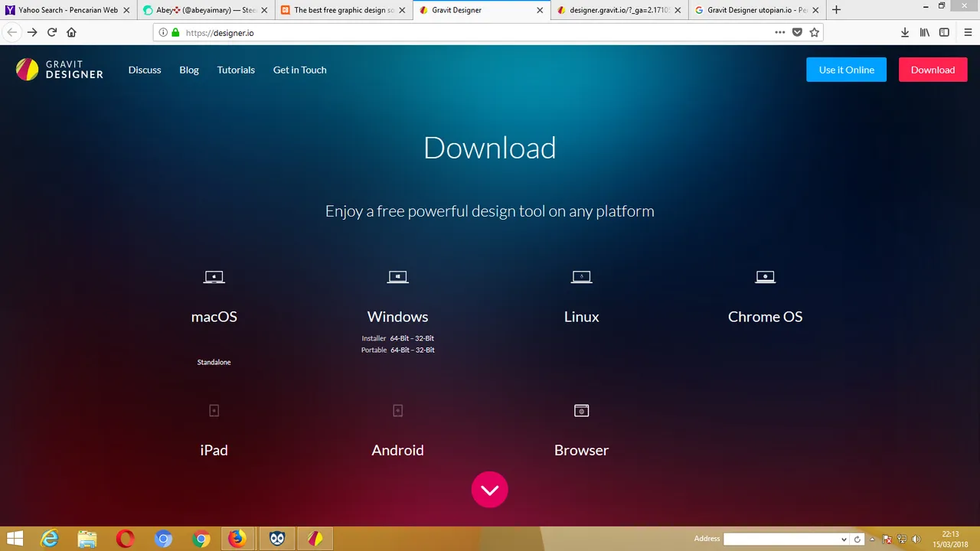Image resolution: width=980 pixels, height=551 pixels.
Task: Click the Windows laptop icon
Action: [397, 277]
